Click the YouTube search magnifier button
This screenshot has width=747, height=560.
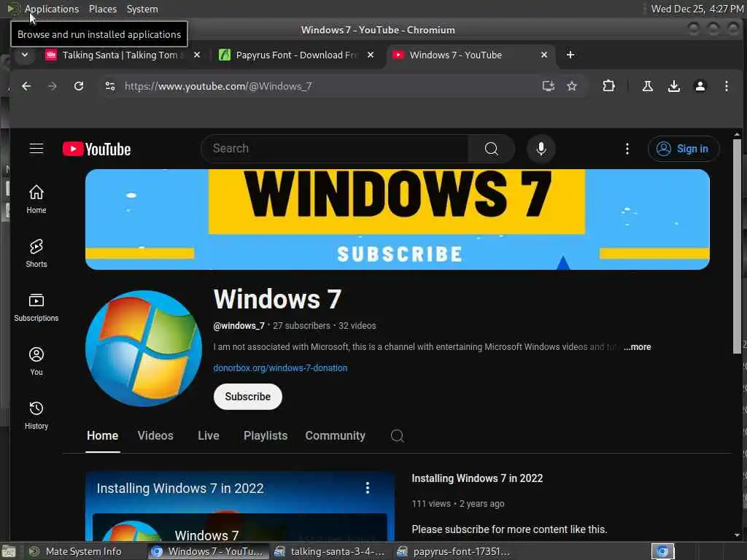[x=491, y=149]
